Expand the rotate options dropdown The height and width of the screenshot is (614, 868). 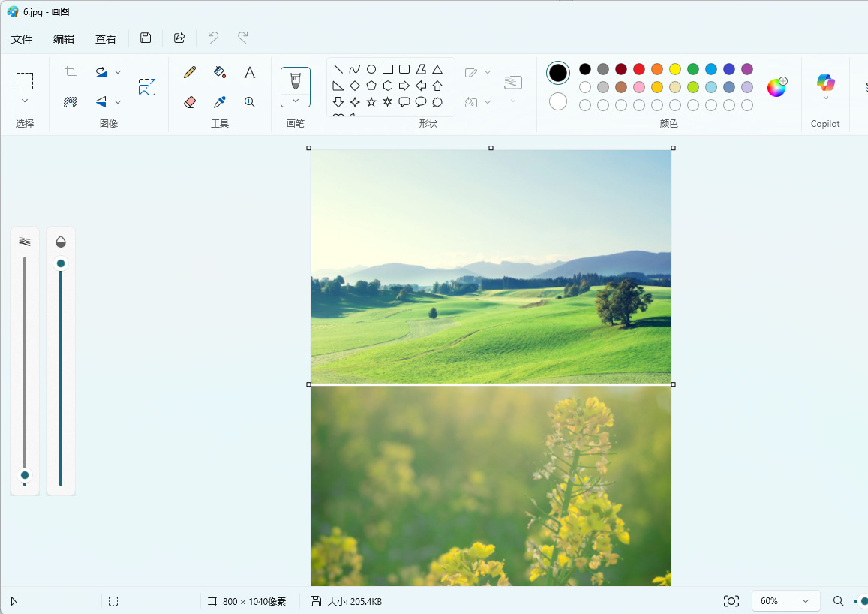117,72
